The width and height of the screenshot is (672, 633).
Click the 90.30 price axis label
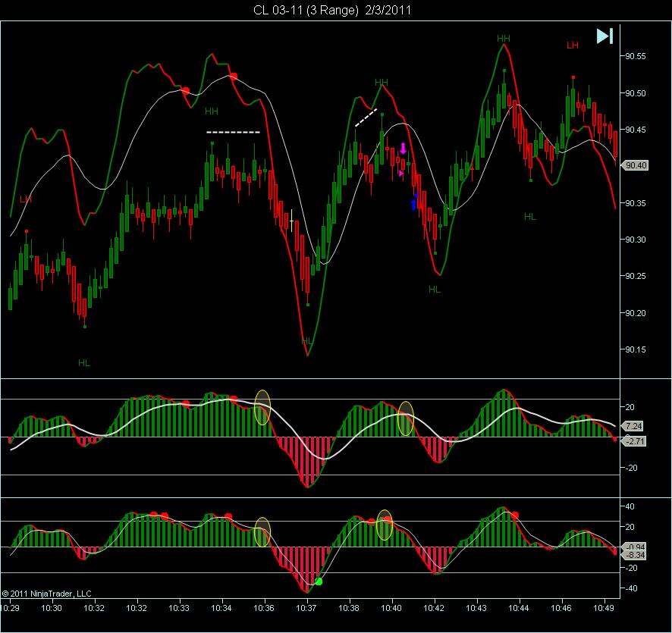[636, 240]
